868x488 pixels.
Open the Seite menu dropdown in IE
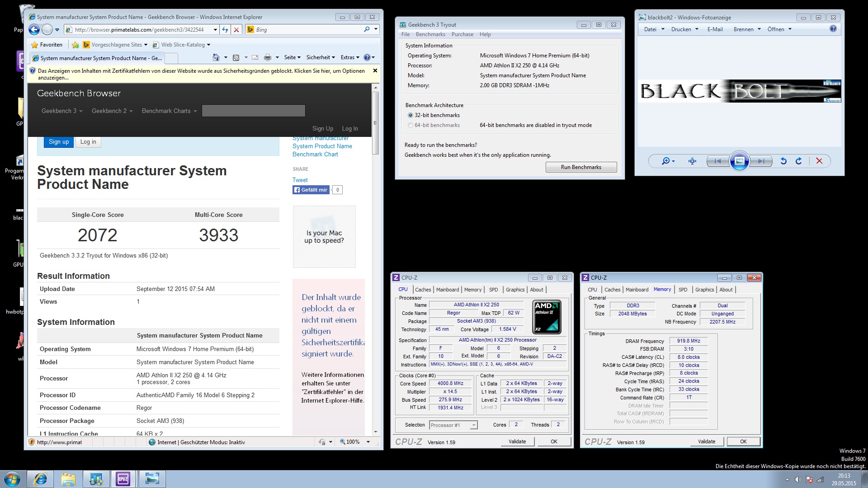pyautogui.click(x=292, y=57)
